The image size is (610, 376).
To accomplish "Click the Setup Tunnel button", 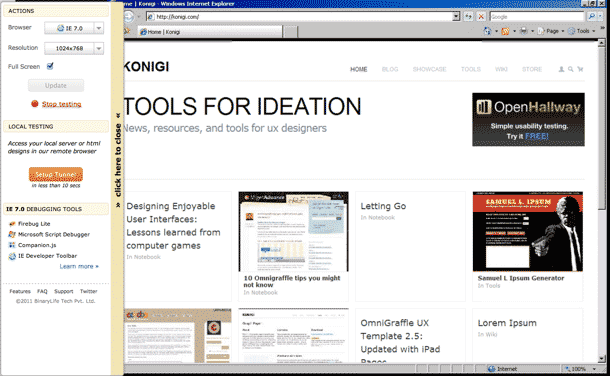I will [56, 175].
